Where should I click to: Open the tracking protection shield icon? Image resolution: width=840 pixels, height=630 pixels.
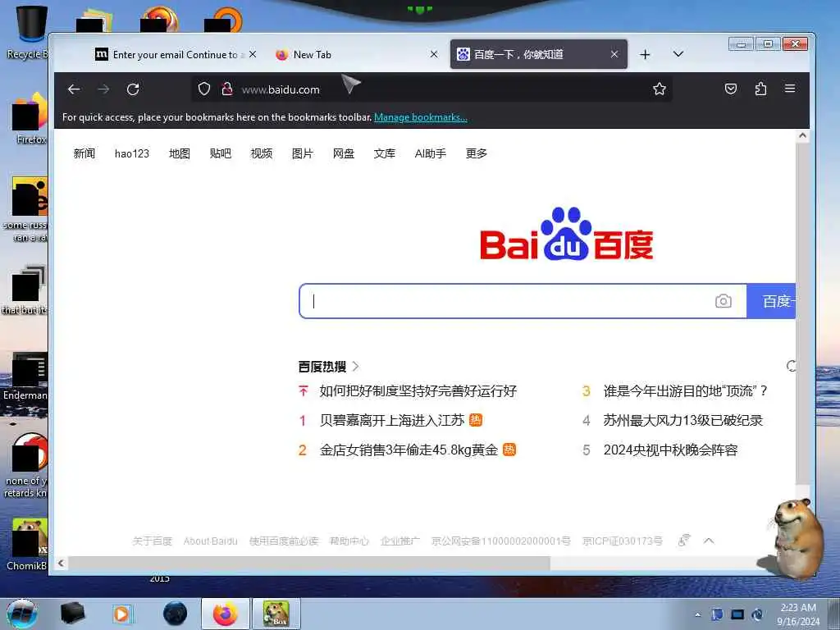[204, 89]
